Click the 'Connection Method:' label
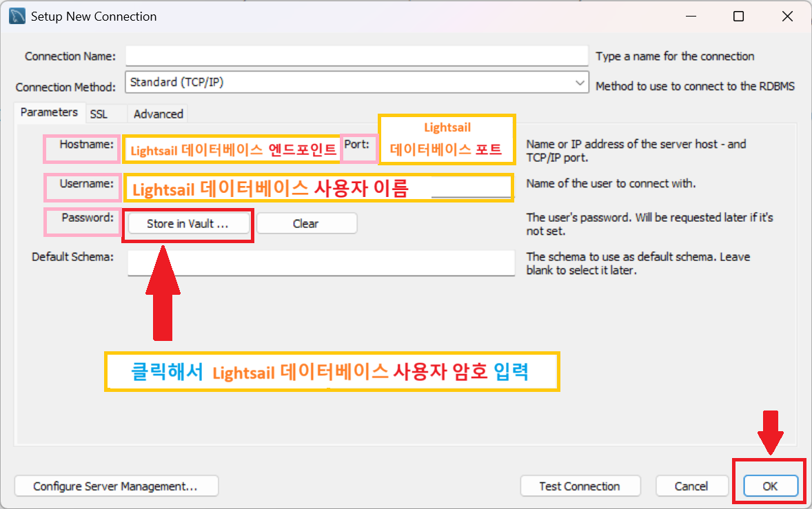 click(x=65, y=87)
